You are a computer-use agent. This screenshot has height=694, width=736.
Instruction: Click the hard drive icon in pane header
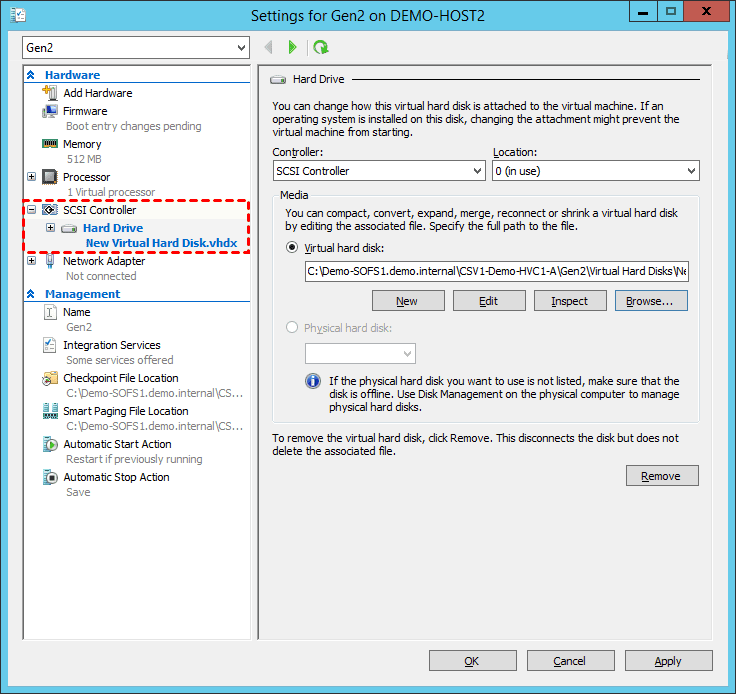(278, 80)
